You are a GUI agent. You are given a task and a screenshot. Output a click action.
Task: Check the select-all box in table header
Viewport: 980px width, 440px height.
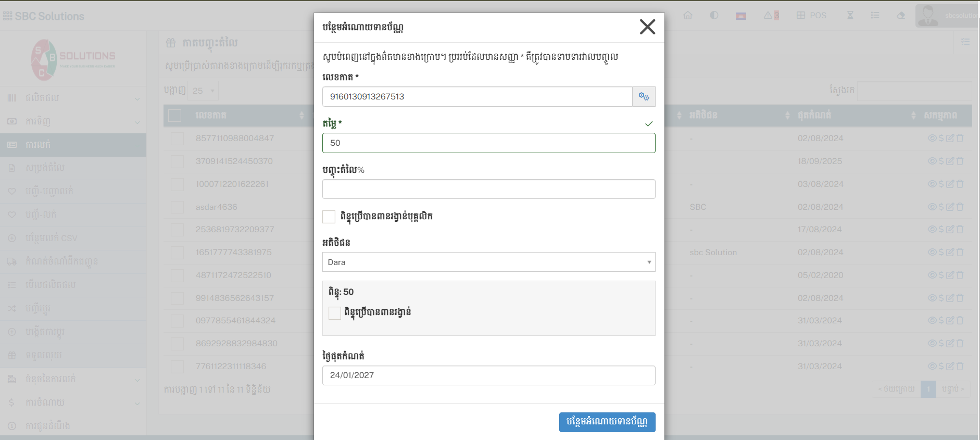[175, 116]
